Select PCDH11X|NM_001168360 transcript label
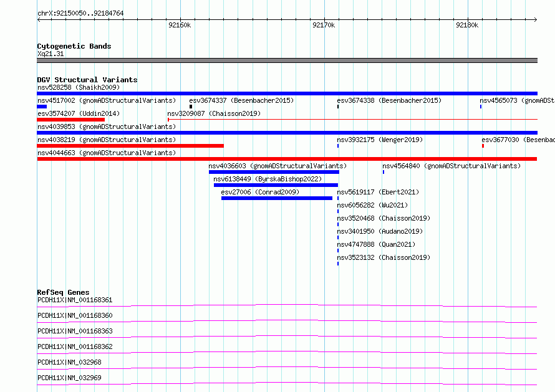Viewport: 555px width, 392px height. click(x=75, y=315)
